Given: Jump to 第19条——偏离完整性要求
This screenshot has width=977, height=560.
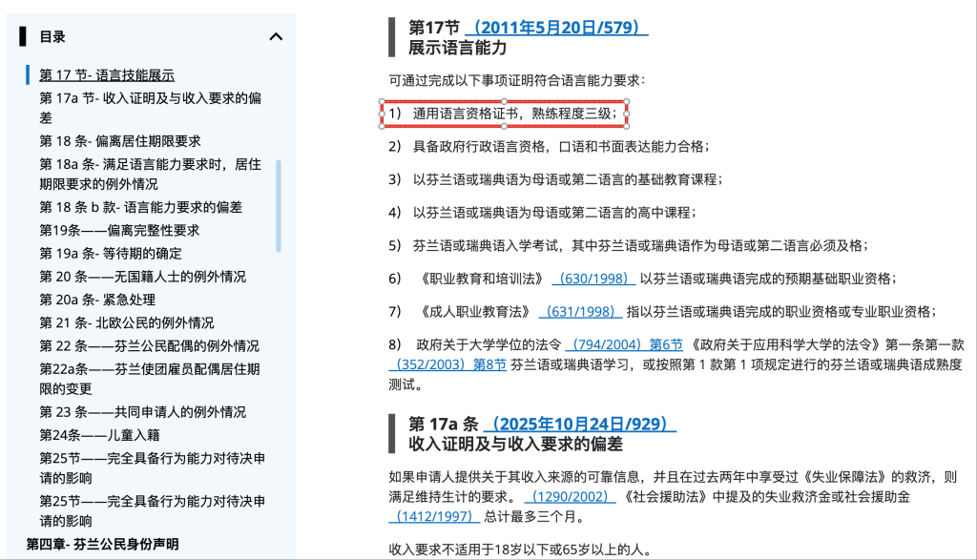Looking at the screenshot, I should pyautogui.click(x=119, y=230).
